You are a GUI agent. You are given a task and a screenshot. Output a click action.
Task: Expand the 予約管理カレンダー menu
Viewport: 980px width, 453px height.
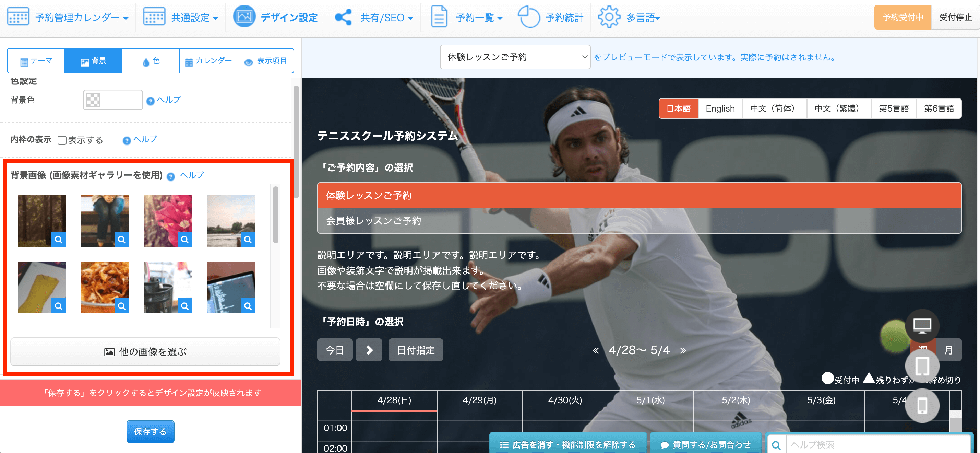coord(81,18)
